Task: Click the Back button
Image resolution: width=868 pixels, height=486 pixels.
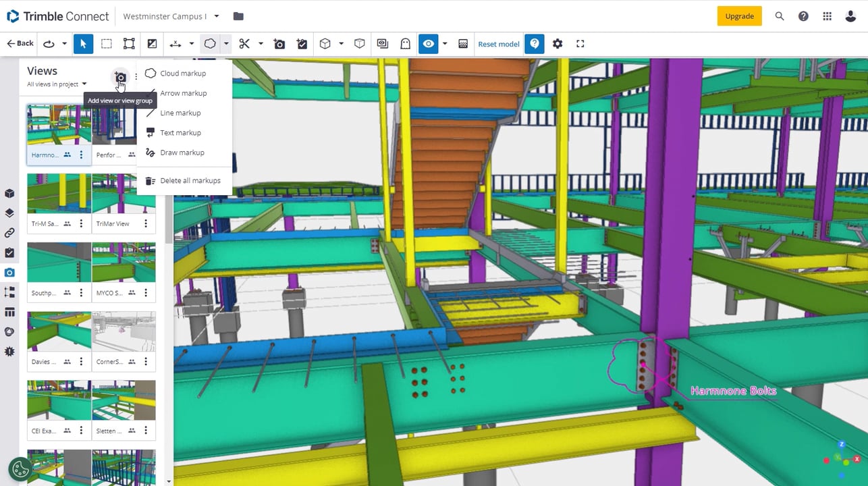Action: tap(20, 43)
